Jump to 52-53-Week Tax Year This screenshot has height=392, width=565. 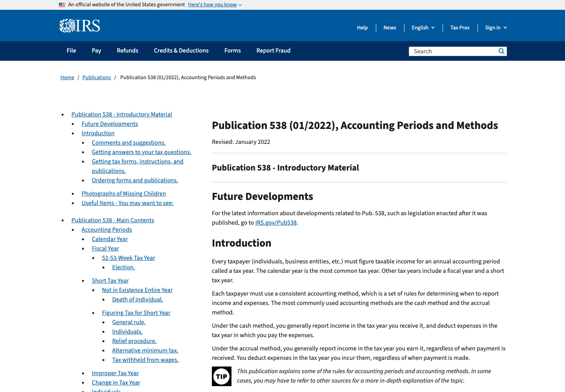[x=128, y=258]
